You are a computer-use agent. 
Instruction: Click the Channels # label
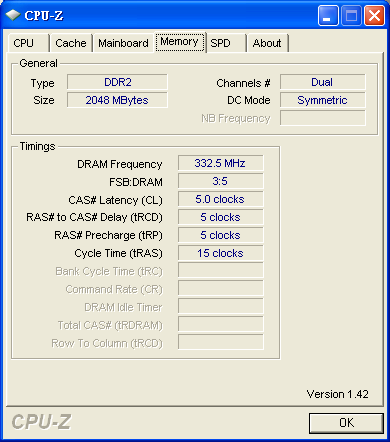pos(243,83)
